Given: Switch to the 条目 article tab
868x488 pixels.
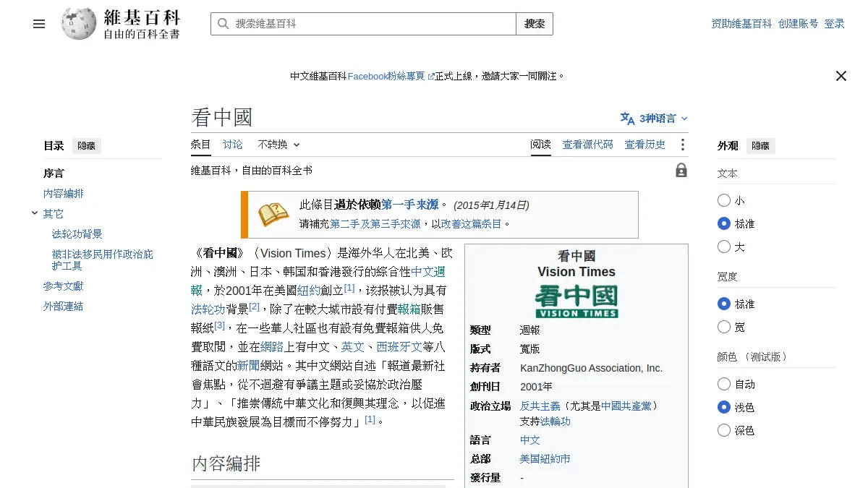Looking at the screenshot, I should click(x=201, y=145).
